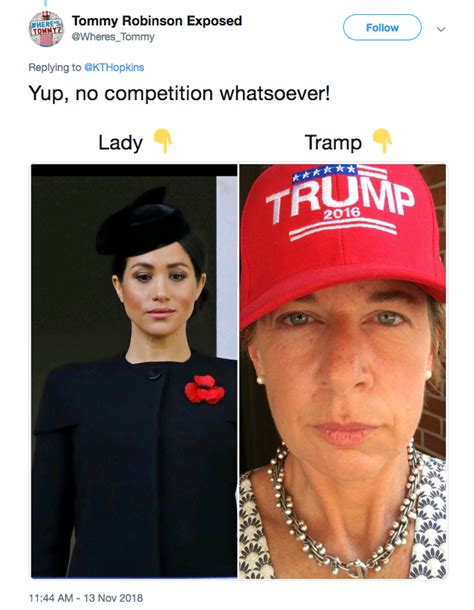Viewport: 474px width, 610px height.
Task: Click the 'Lady' label text
Action: coord(120,142)
